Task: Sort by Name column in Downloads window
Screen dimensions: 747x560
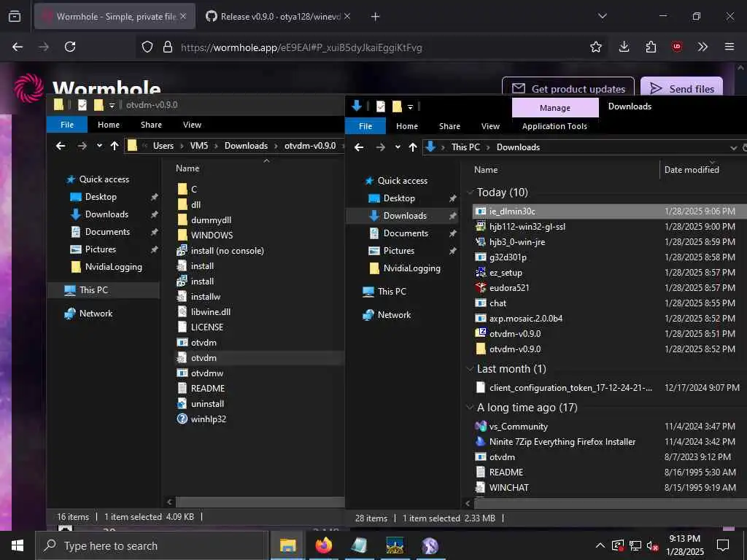Action: 486,169
